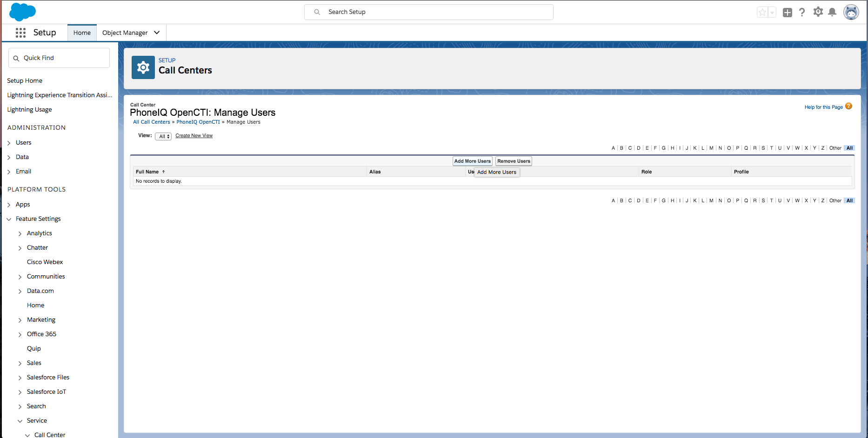
Task: Click the Salesforce cloud logo
Action: click(x=22, y=12)
